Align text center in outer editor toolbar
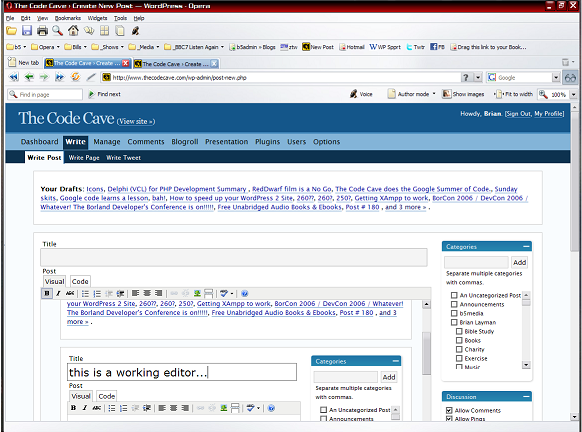Image resolution: width=582 pixels, height=432 pixels. [x=147, y=294]
